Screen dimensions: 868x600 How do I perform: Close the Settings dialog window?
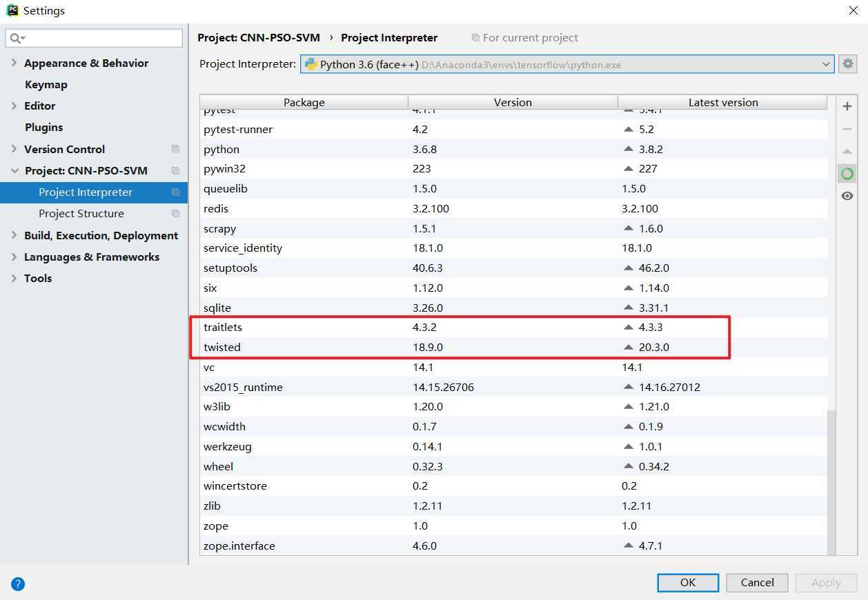(x=853, y=10)
